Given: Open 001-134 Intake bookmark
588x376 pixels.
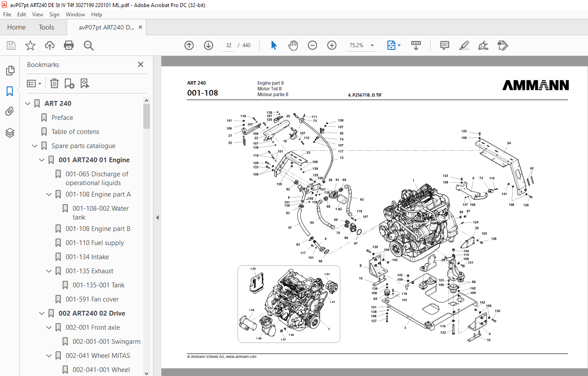Looking at the screenshot, I should point(87,257).
